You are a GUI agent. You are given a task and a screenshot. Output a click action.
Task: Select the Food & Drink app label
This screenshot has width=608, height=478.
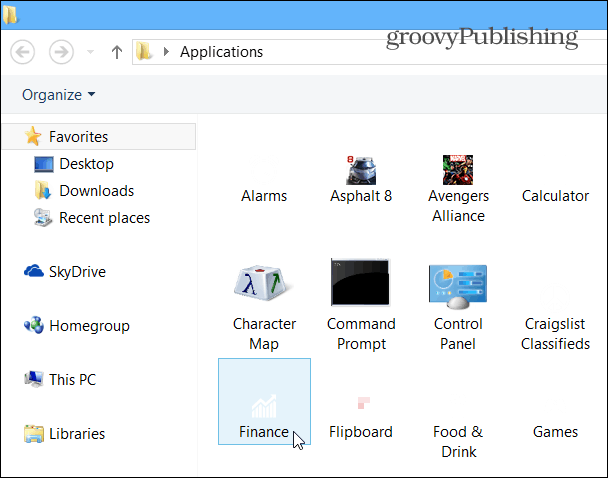pos(458,442)
